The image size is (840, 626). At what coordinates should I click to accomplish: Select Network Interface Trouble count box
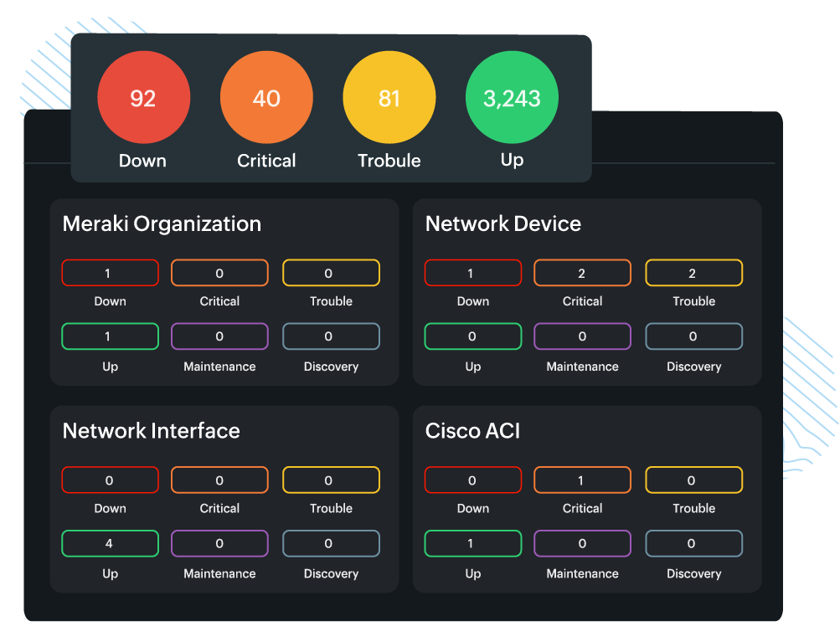[x=331, y=480]
